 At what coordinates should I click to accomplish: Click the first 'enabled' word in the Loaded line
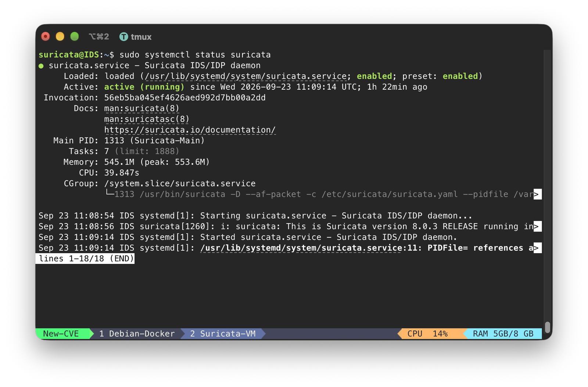pyautogui.click(x=374, y=76)
